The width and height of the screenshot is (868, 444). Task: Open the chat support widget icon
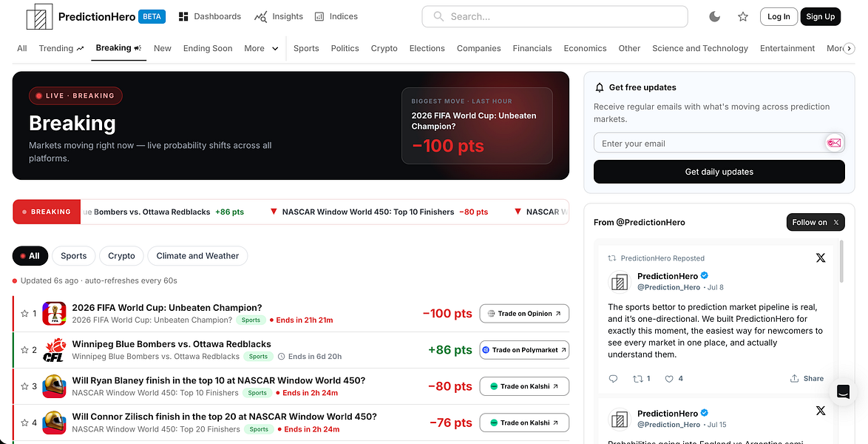pyautogui.click(x=843, y=392)
